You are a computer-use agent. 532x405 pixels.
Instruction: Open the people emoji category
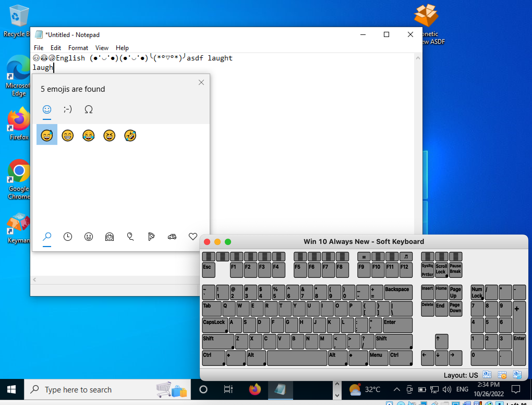pyautogui.click(x=109, y=237)
